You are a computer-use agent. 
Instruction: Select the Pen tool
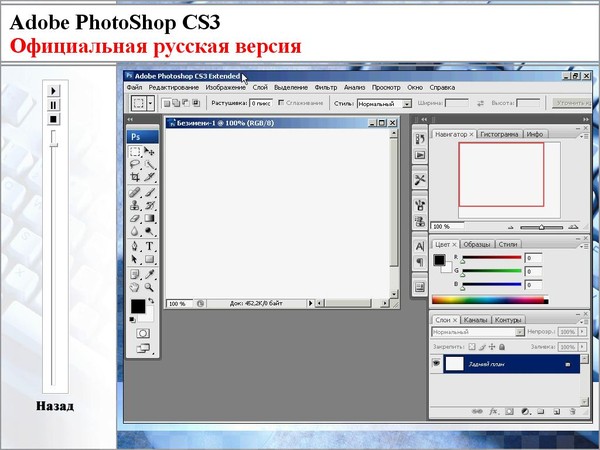[135, 246]
